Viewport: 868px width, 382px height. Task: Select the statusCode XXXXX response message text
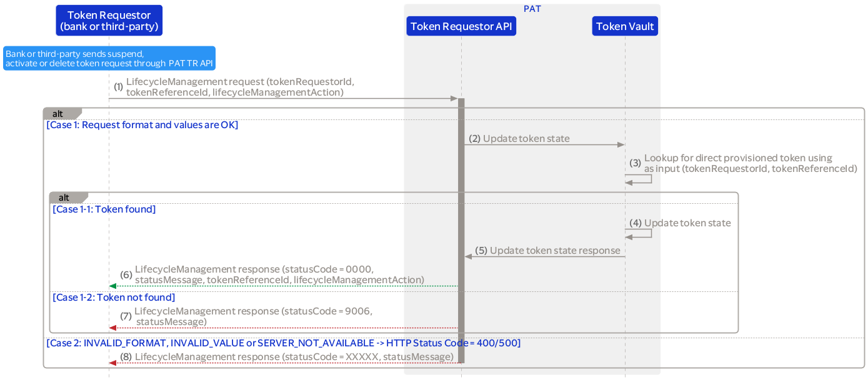(294, 357)
